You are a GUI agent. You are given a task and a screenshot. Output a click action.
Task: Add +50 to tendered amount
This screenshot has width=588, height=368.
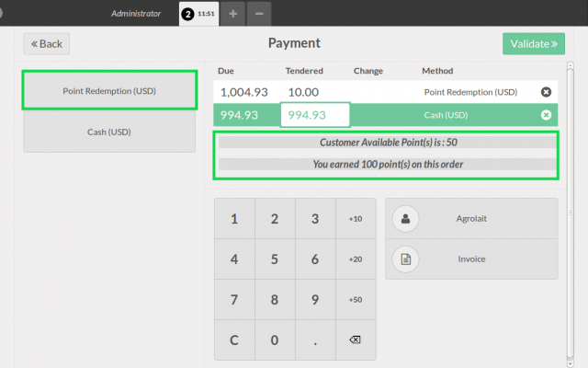356,300
